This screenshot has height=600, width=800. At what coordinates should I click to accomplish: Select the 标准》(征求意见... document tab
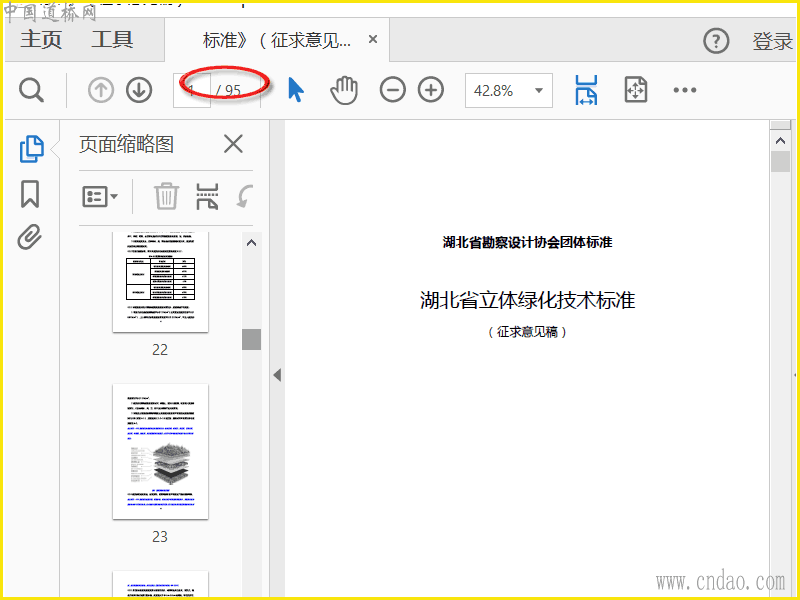[x=277, y=40]
